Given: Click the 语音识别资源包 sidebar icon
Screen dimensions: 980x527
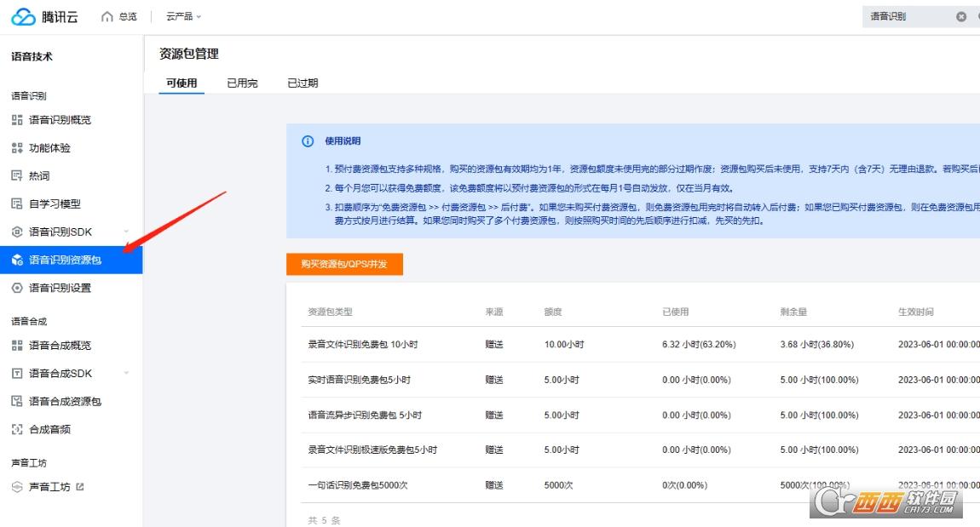Looking at the screenshot, I should coord(17,260).
